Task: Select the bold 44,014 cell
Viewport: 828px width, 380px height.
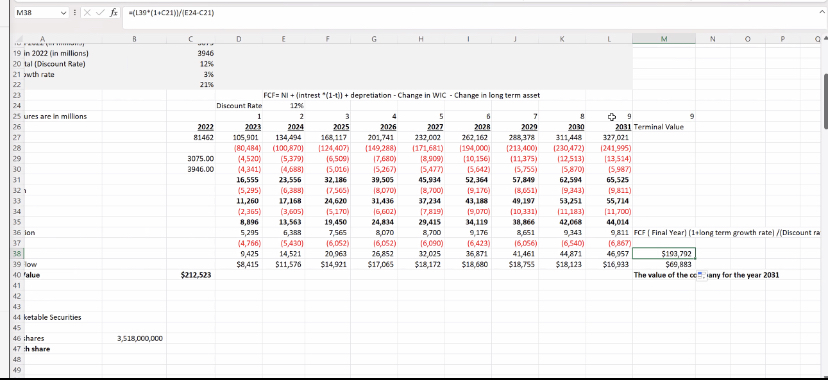Action: pyautogui.click(x=609, y=222)
